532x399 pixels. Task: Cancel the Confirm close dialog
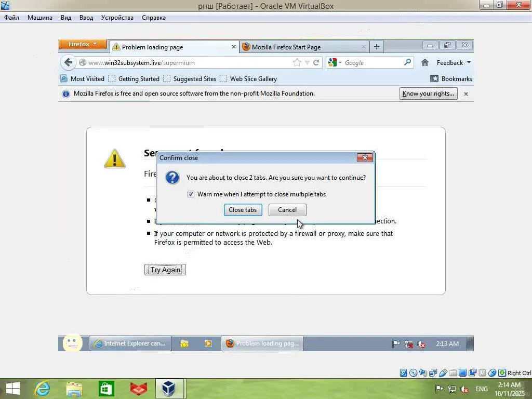point(287,210)
